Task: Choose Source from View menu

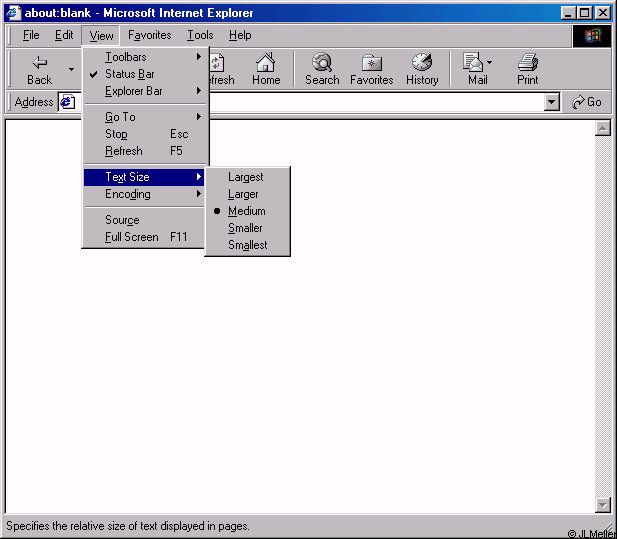Action: [122, 220]
